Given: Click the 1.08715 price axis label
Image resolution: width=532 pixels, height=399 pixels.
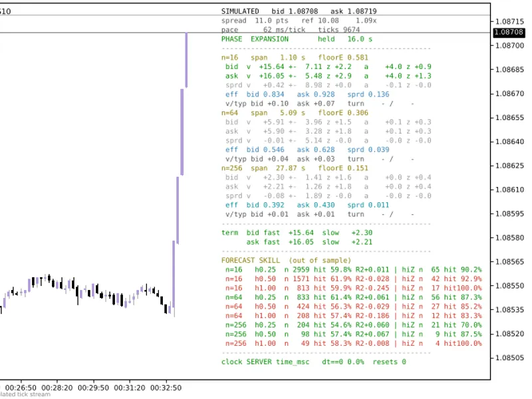Looking at the screenshot, I should pos(509,21).
